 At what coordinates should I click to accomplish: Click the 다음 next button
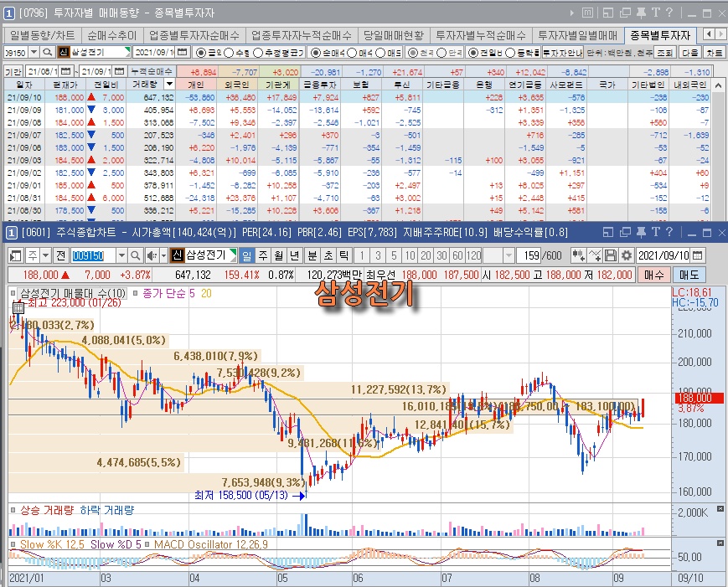point(690,53)
